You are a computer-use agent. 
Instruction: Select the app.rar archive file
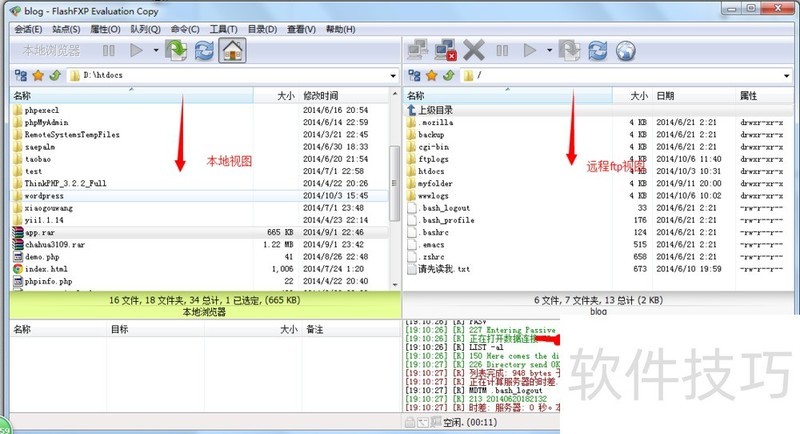coord(40,233)
